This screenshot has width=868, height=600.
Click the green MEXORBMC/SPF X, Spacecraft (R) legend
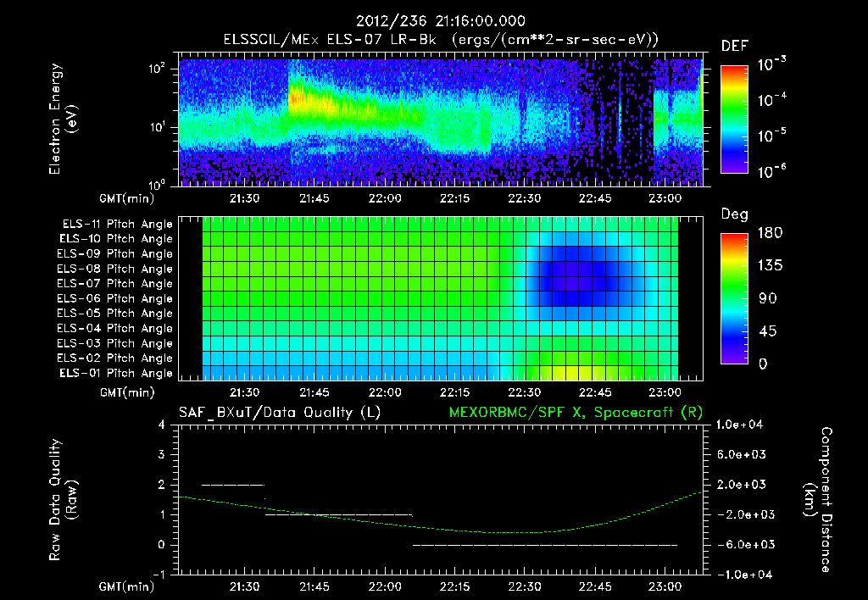[576, 413]
